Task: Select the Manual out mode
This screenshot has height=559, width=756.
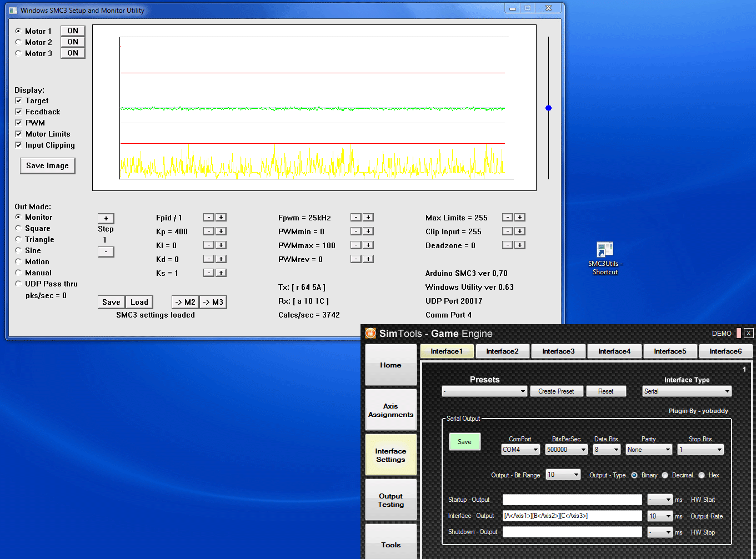Action: click(x=18, y=273)
